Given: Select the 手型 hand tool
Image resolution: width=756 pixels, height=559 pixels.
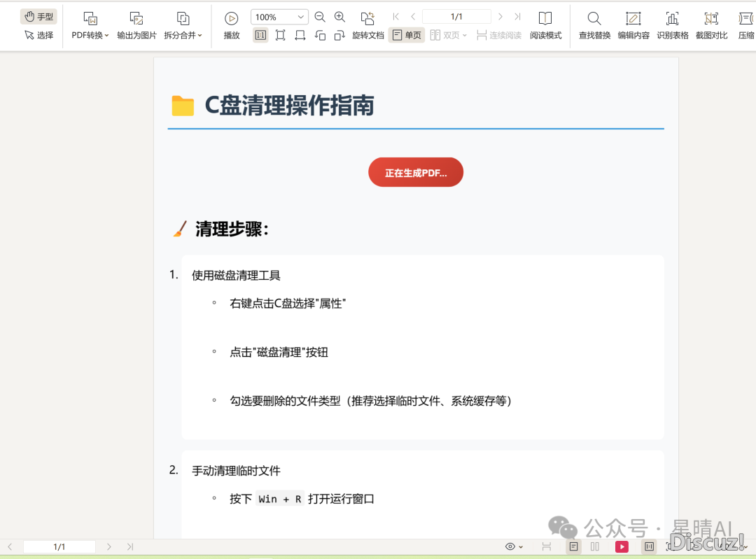Looking at the screenshot, I should [x=38, y=16].
